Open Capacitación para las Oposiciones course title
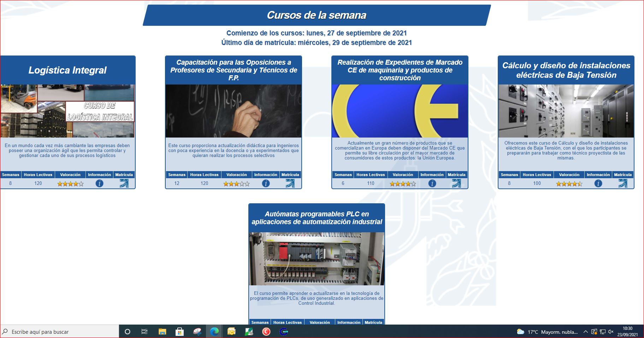The height and width of the screenshot is (338, 644). coord(234,70)
